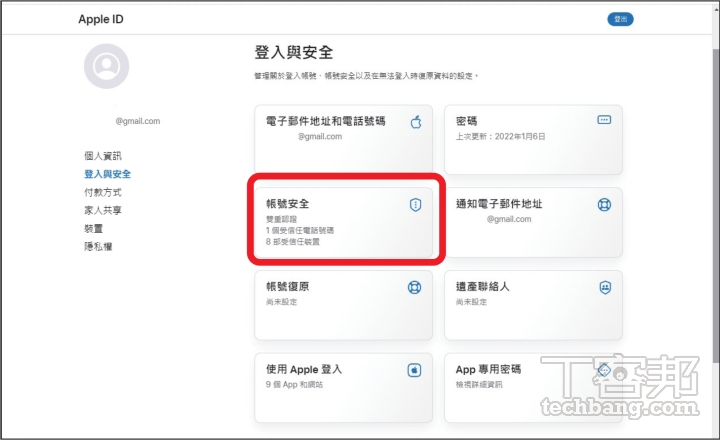Click the 檢視詳細資訊 text
720x440 pixels.
click(479, 384)
